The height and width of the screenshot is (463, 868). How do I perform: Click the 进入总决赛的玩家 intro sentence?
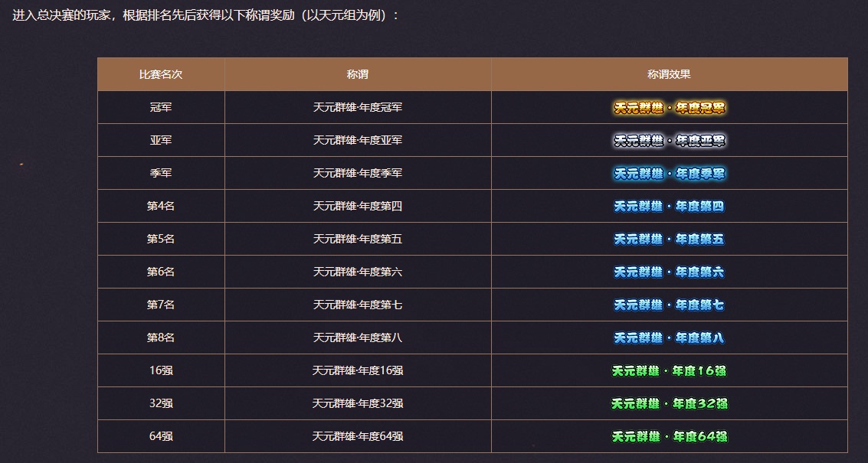[x=205, y=15]
